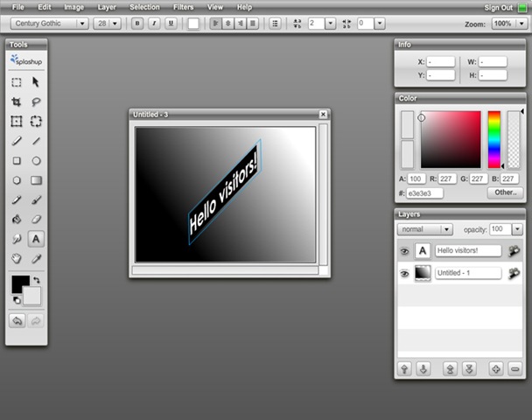
Task: Expand the layer blend mode dropdown
Action: [424, 229]
